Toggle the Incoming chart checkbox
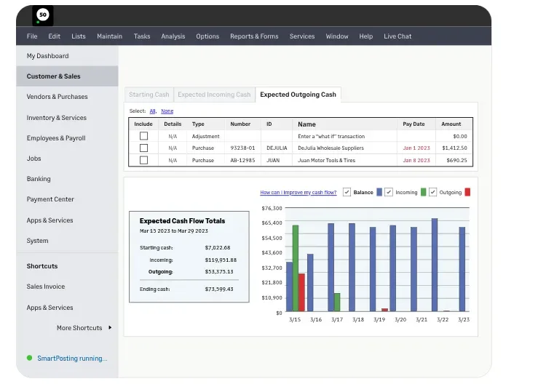Screen dimensions: 538x392 [x=389, y=192]
